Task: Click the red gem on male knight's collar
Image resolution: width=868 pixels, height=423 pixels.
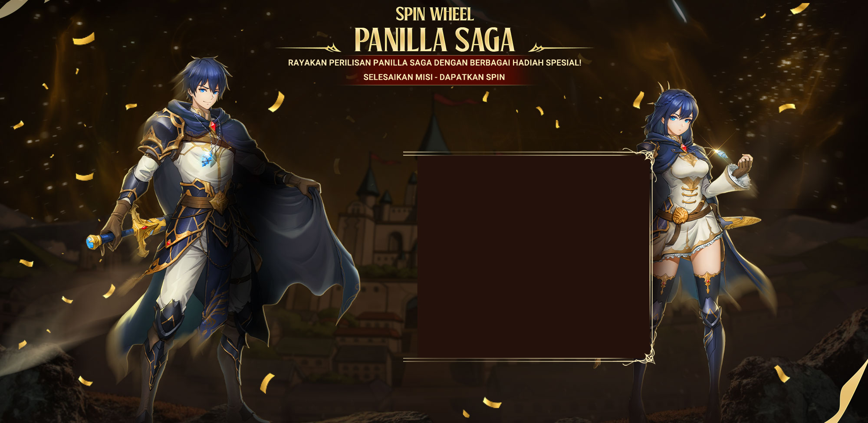Action: pyautogui.click(x=213, y=125)
